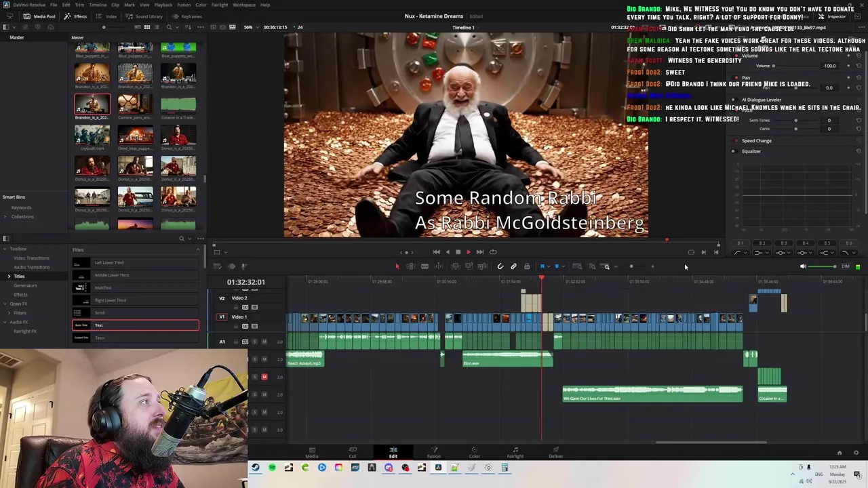Open the Sound Library panel
Image resolution: width=868 pixels, height=488 pixels.
coord(144,16)
